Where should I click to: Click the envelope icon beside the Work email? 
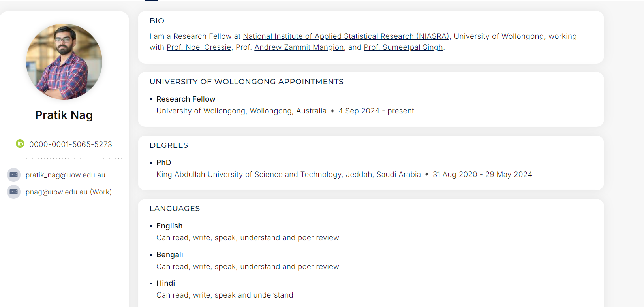(x=13, y=192)
